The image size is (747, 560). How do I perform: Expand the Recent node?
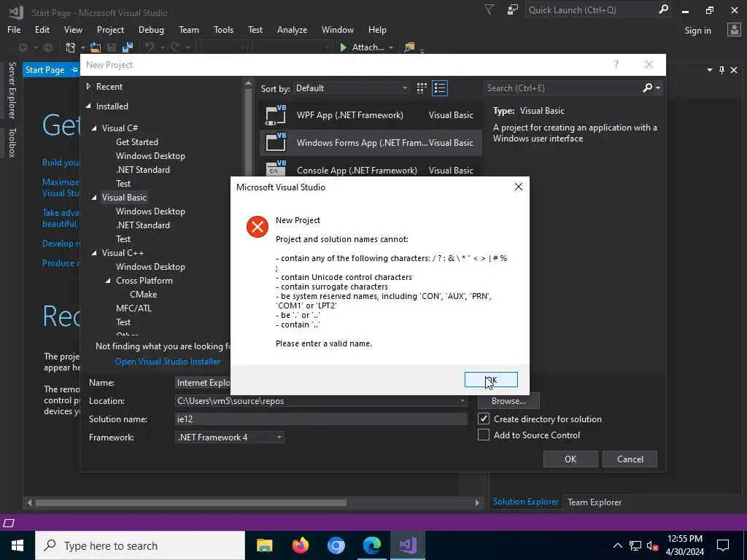(x=88, y=87)
